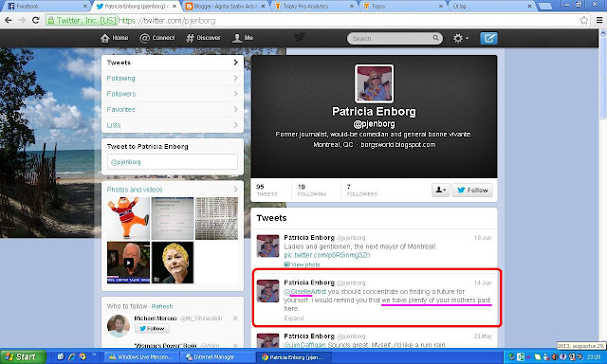The width and height of the screenshot is (607, 364).
Task: Open the video thumbnail with play button
Action: pyautogui.click(x=128, y=263)
